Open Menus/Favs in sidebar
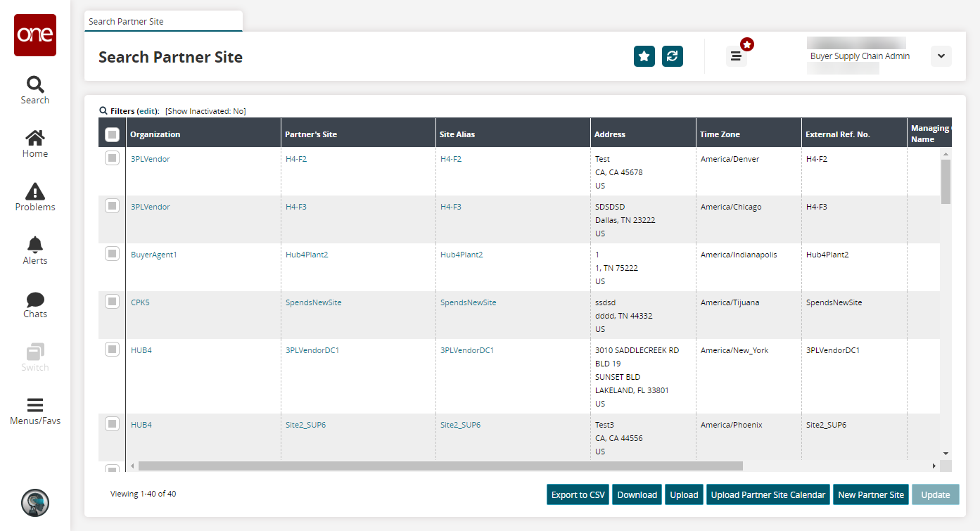The height and width of the screenshot is (531, 980). coord(35,411)
